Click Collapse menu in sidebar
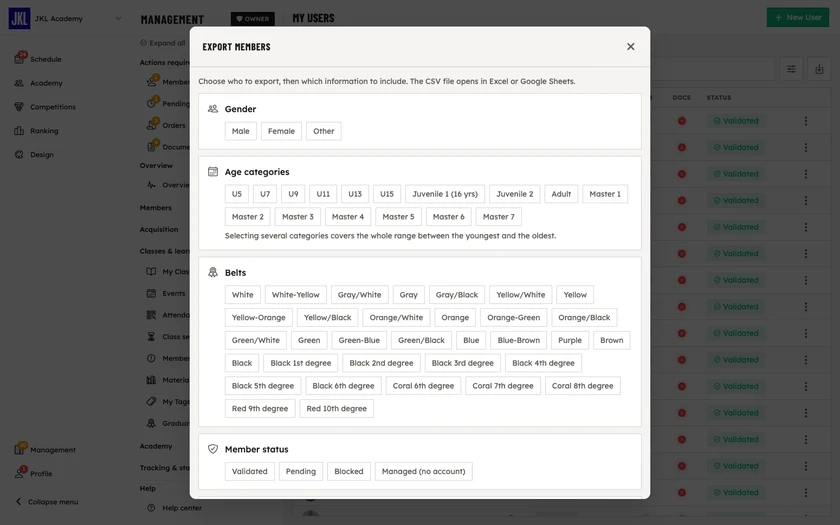This screenshot has width=840, height=525. (47, 502)
